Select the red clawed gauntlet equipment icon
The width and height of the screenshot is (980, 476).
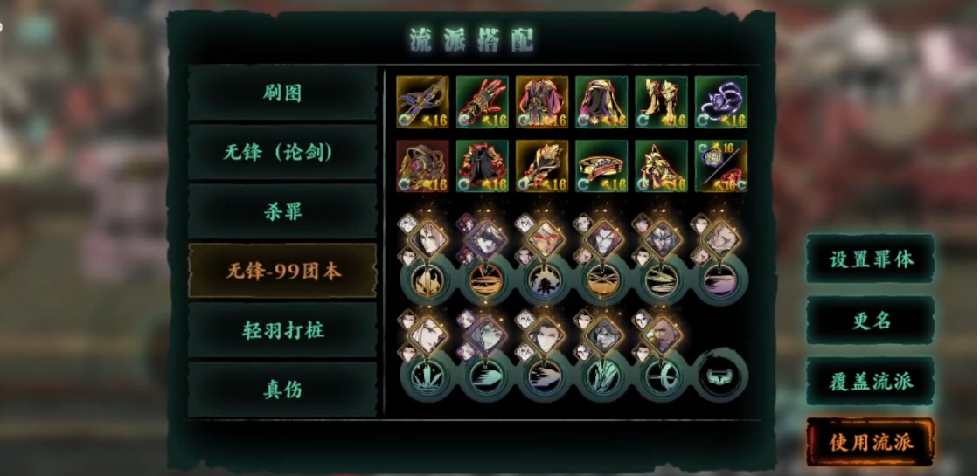tap(482, 102)
